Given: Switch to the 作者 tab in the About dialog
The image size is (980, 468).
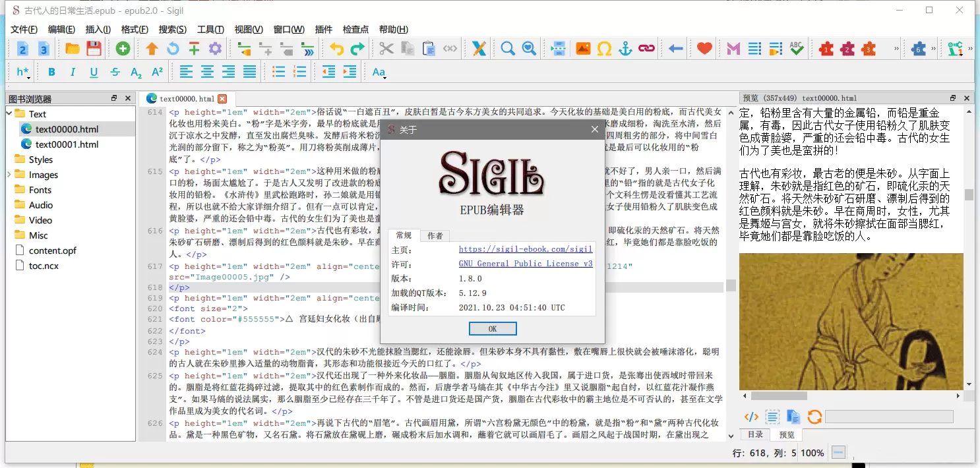Looking at the screenshot, I should (x=435, y=236).
